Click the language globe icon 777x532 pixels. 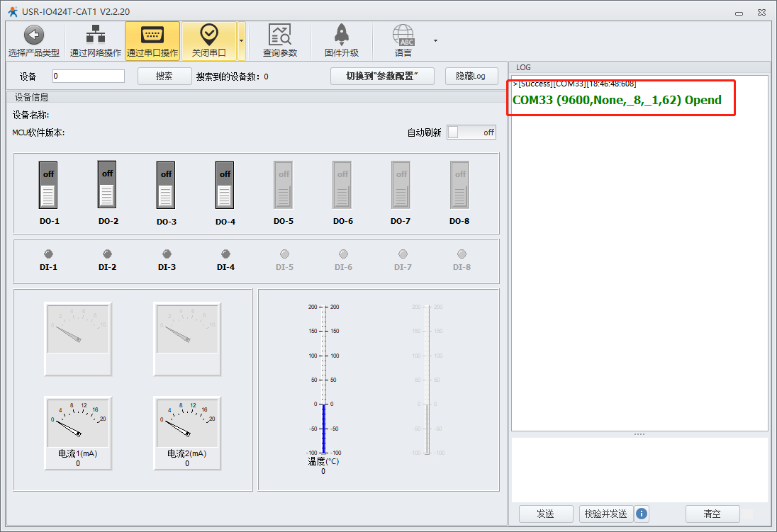pyautogui.click(x=403, y=35)
